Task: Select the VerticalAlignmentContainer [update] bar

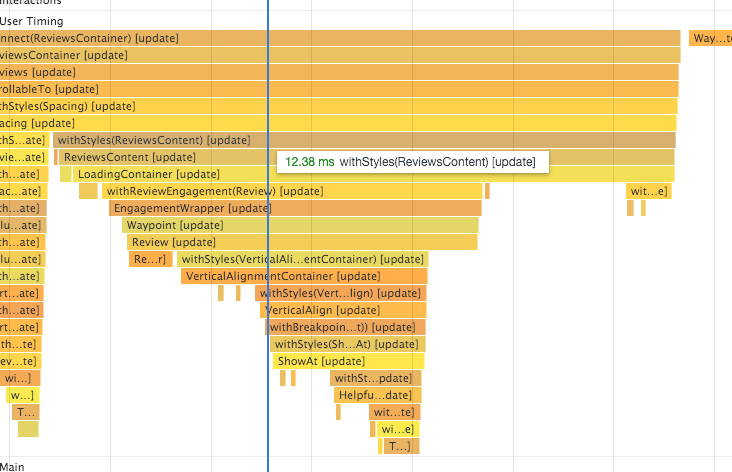Action: [x=304, y=276]
